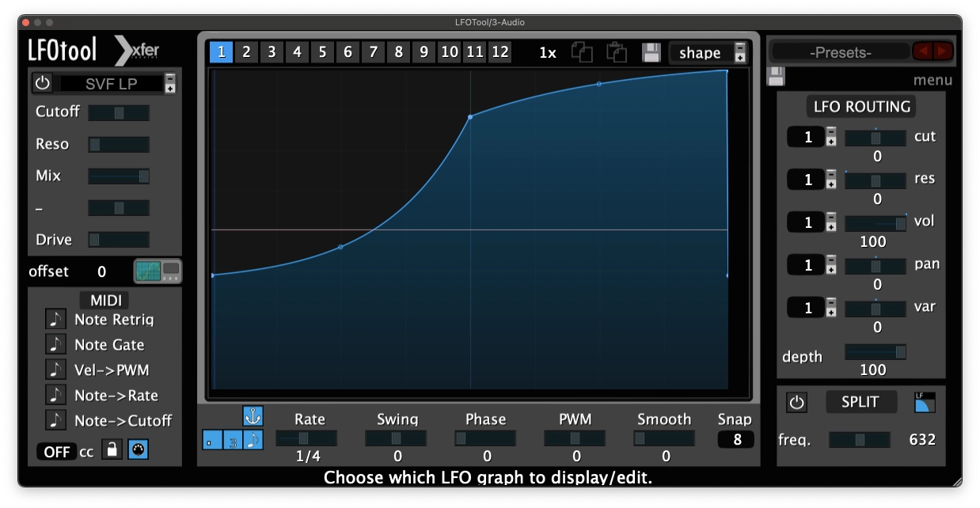
Task: Save the shape with the floppy icon
Action: [x=651, y=53]
